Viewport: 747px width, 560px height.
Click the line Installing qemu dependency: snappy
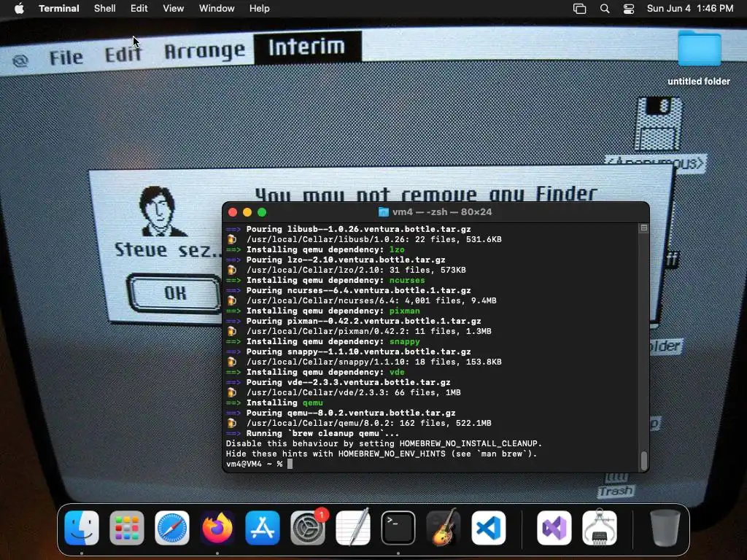[333, 341]
